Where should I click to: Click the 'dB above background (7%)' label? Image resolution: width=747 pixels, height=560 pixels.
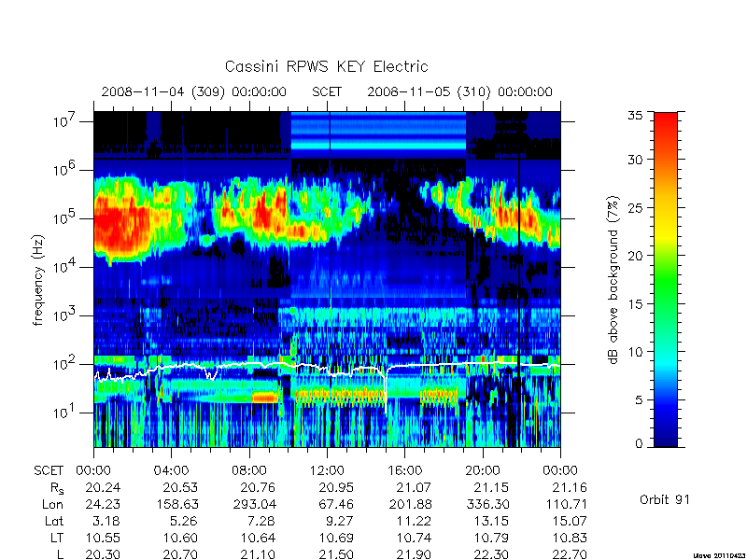point(613,280)
